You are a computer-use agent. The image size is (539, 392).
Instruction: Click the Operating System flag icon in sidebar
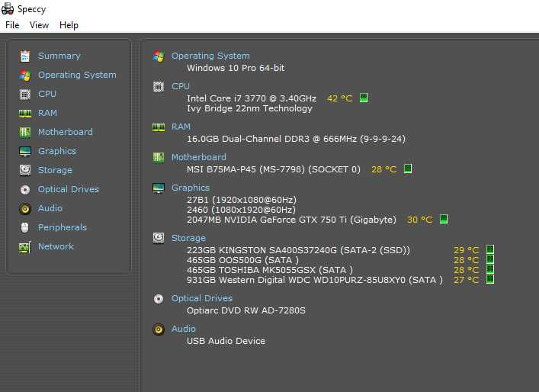(25, 75)
